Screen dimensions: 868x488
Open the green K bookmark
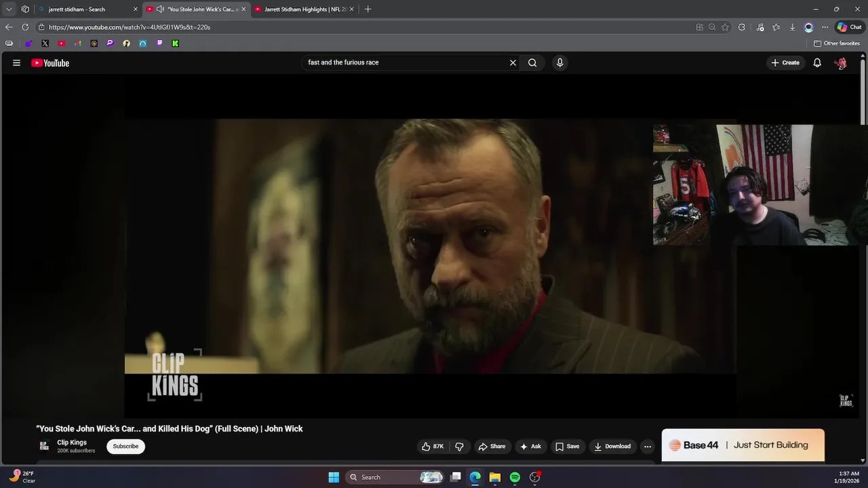[x=175, y=43]
